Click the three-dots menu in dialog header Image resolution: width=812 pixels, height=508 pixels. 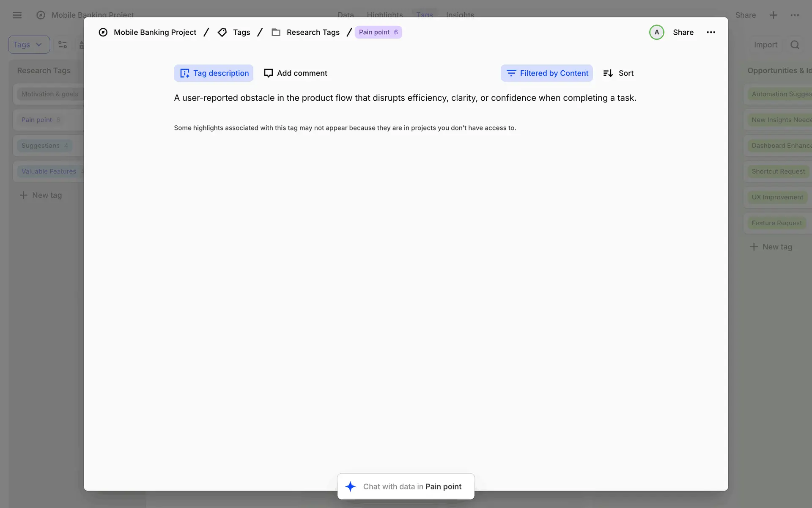tap(711, 32)
